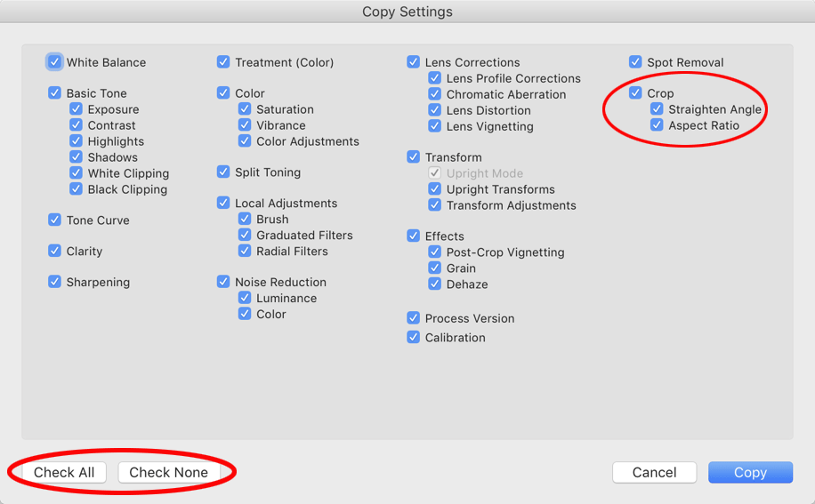
Task: Click the Check None button
Action: pyautogui.click(x=168, y=472)
